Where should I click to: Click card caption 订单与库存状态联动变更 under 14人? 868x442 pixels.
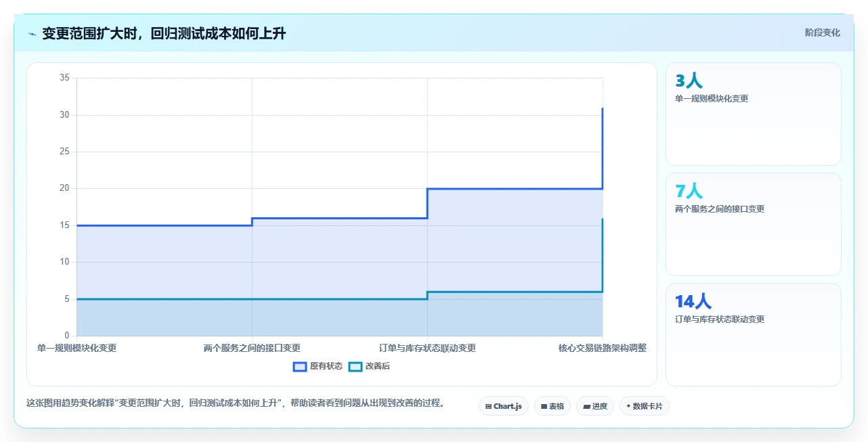720,319
